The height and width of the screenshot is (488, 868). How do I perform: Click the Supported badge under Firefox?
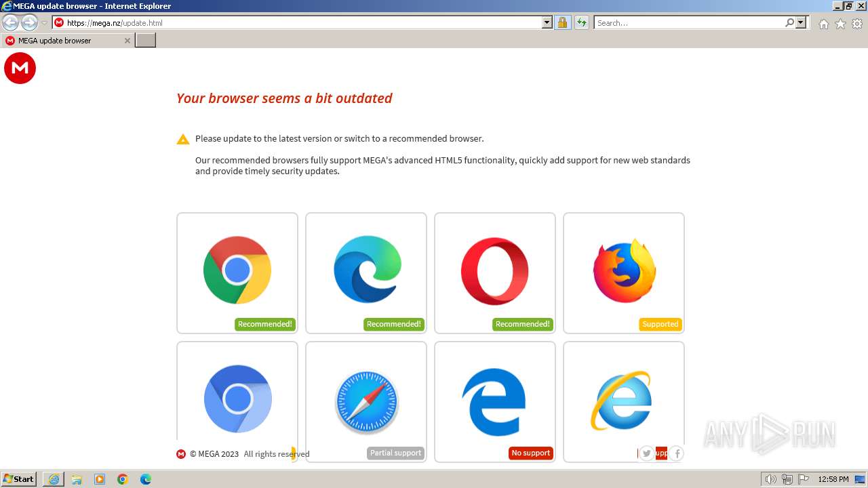tap(660, 324)
